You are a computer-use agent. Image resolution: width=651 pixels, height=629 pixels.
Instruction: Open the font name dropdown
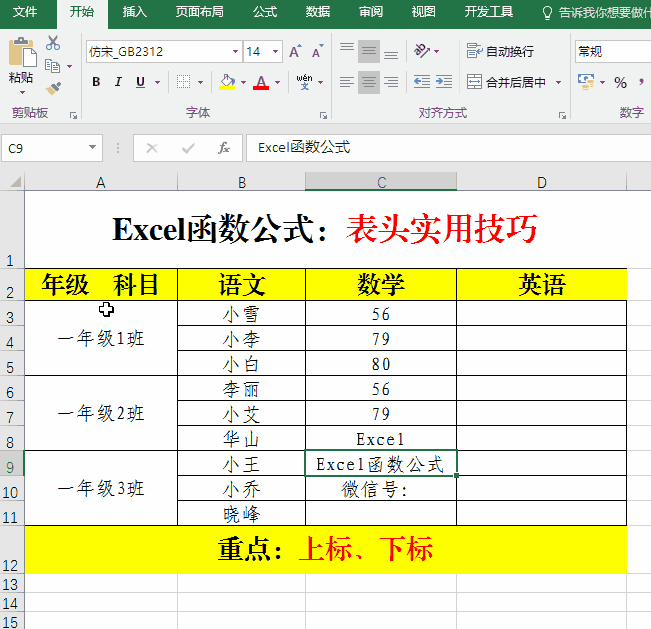[235, 51]
